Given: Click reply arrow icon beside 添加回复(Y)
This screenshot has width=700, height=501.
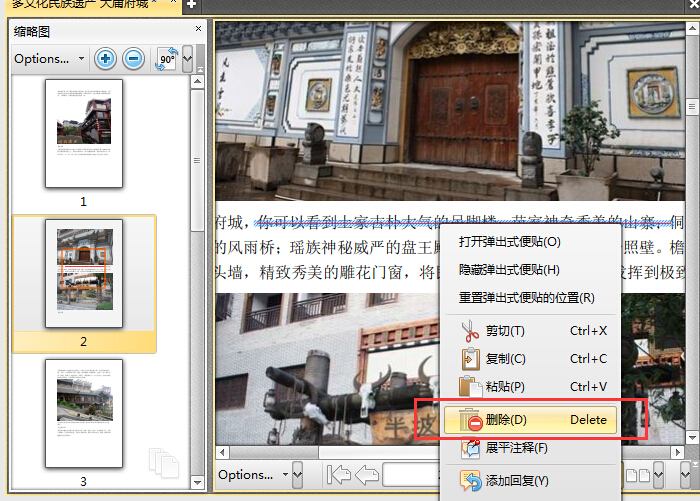Looking at the screenshot, I should pyautogui.click(x=471, y=481).
